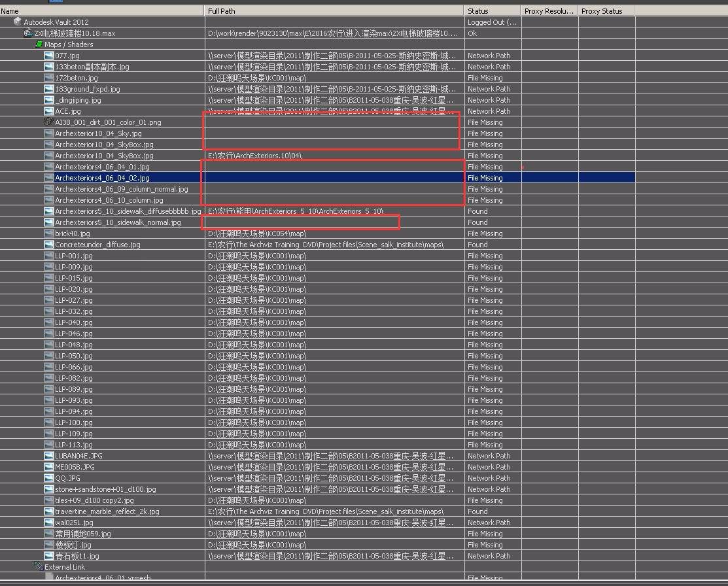Screen dimensions: 728x586
Task: Click the bitmap icon beside 青石板11.jpg
Action: [x=49, y=556]
